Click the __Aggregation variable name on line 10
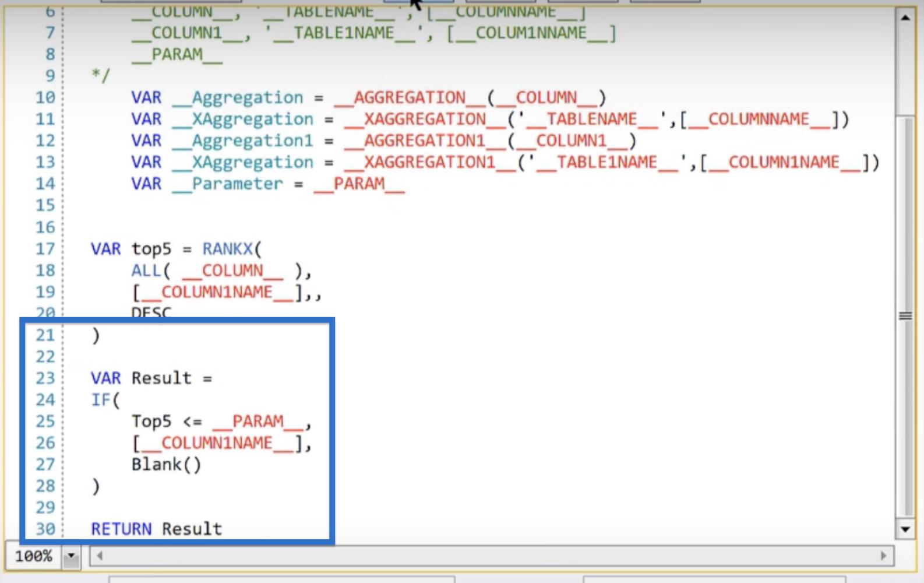This screenshot has width=924, height=583. pos(238,98)
